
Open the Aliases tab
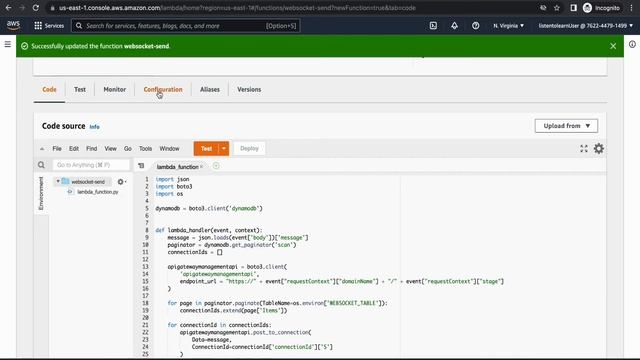pyautogui.click(x=210, y=89)
